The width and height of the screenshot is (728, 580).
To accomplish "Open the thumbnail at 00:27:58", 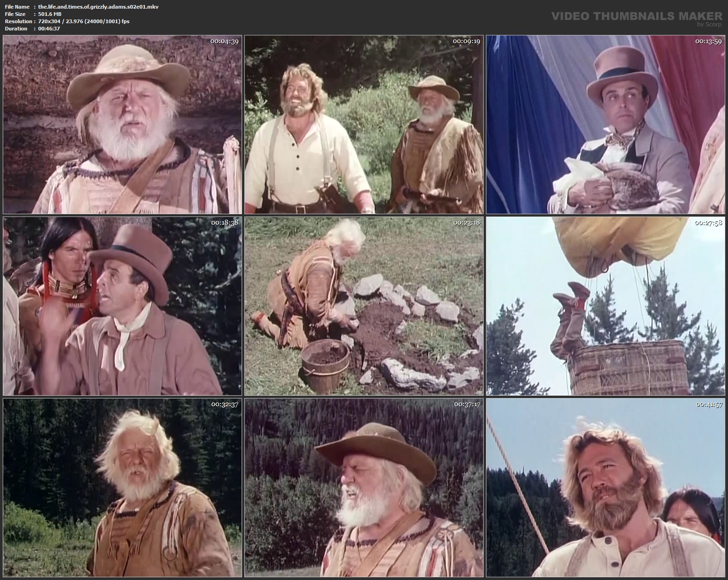I will click(605, 306).
